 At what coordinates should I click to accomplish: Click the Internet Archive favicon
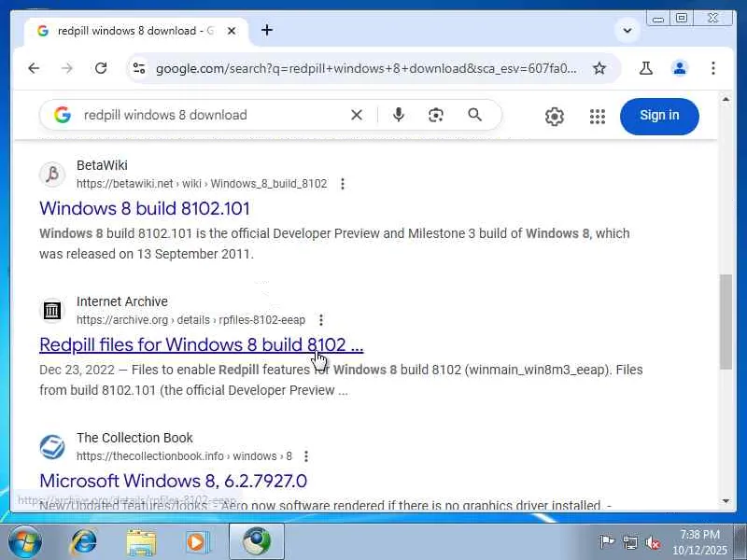coord(52,311)
